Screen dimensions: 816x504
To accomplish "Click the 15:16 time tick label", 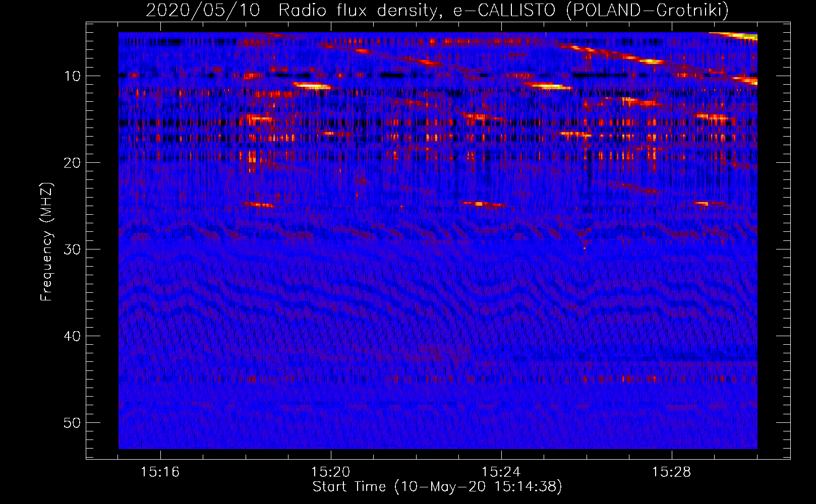I will coord(160,472).
